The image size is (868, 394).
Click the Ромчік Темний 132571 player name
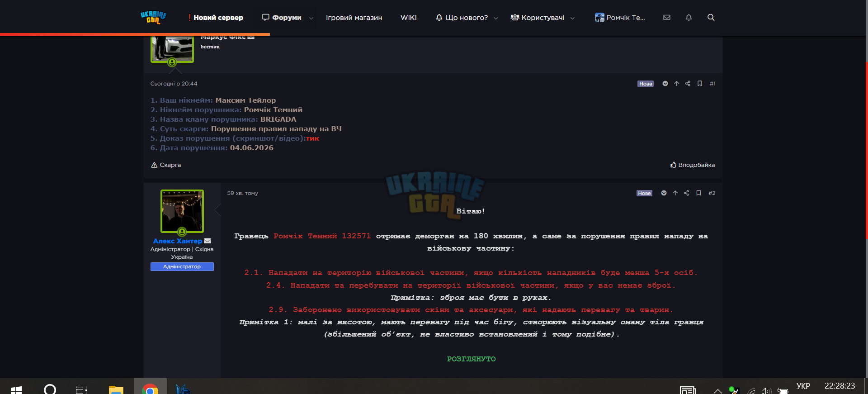[322, 236]
